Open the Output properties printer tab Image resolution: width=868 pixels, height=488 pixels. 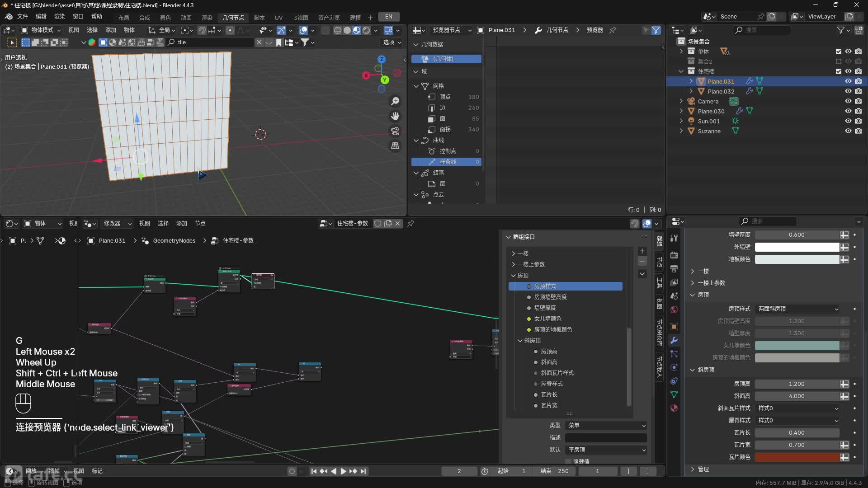pyautogui.click(x=674, y=269)
